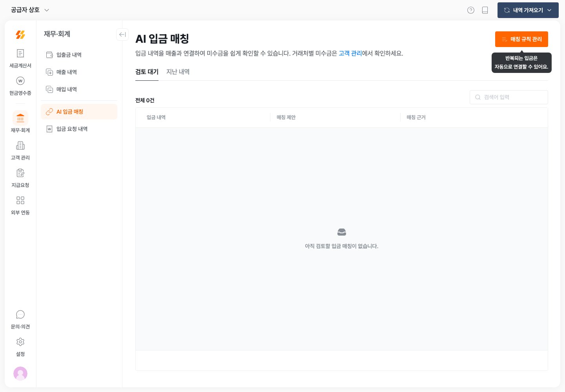The height and width of the screenshot is (392, 565).
Task: Click the 매칭 규칙 관리 button
Action: (x=521, y=39)
